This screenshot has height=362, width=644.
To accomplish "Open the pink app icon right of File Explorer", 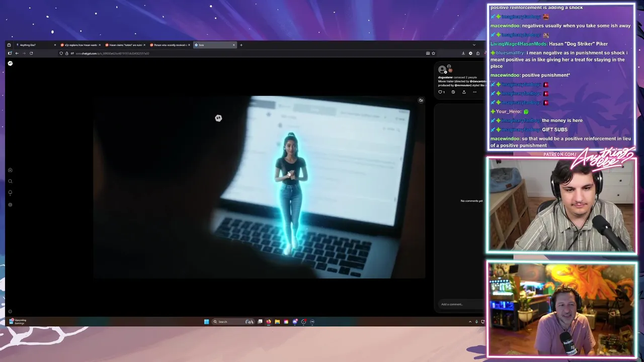I will pos(286,322).
